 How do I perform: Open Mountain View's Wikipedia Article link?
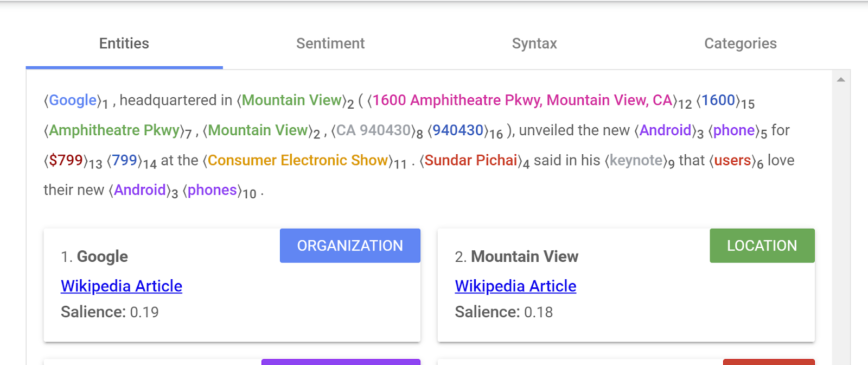pos(515,286)
